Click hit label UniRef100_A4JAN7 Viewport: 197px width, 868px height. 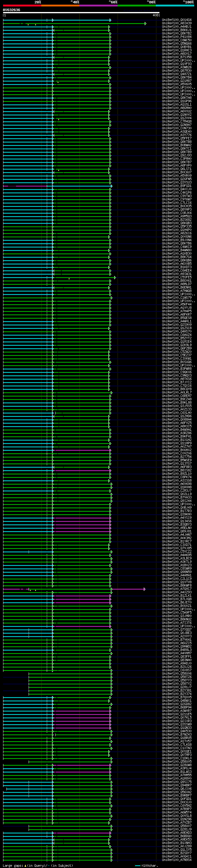(176, 535)
